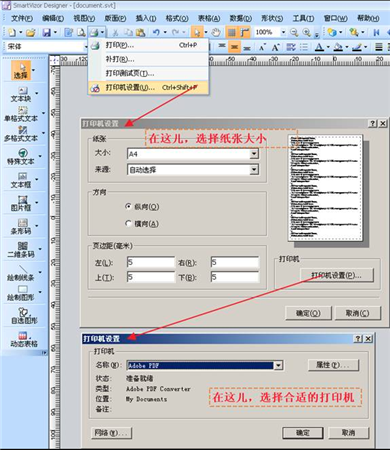Select the 文本框 text frame tool
Viewport: 390px width, 450px height.
click(x=21, y=180)
